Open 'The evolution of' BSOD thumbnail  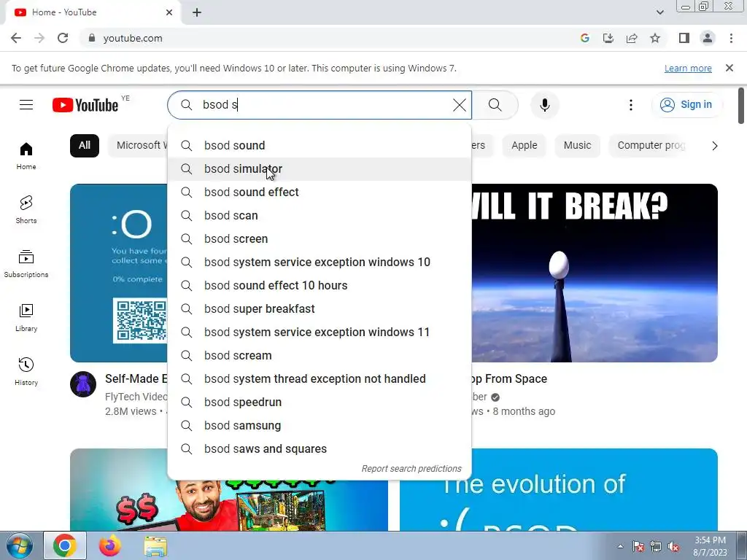[x=558, y=489]
